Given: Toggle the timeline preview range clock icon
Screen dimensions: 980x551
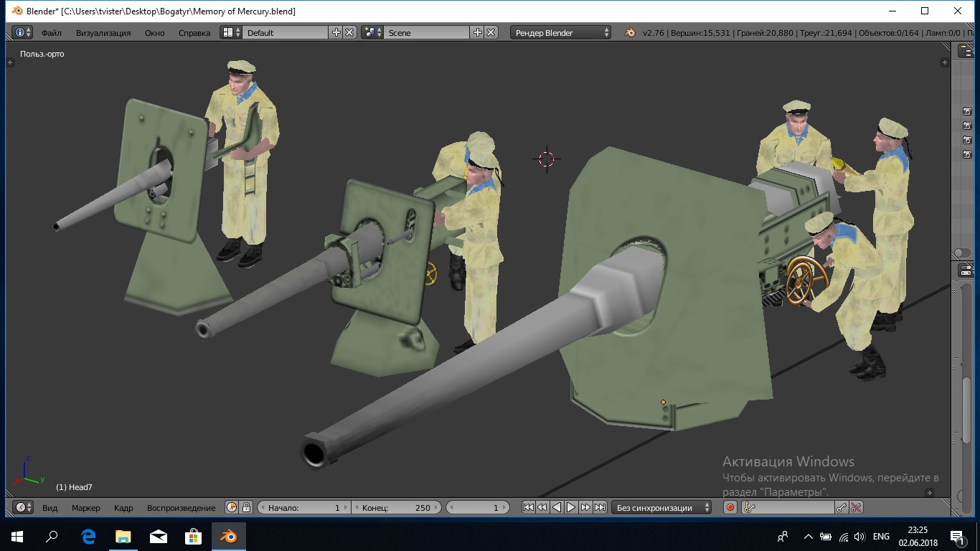Looking at the screenshot, I should click(232, 507).
